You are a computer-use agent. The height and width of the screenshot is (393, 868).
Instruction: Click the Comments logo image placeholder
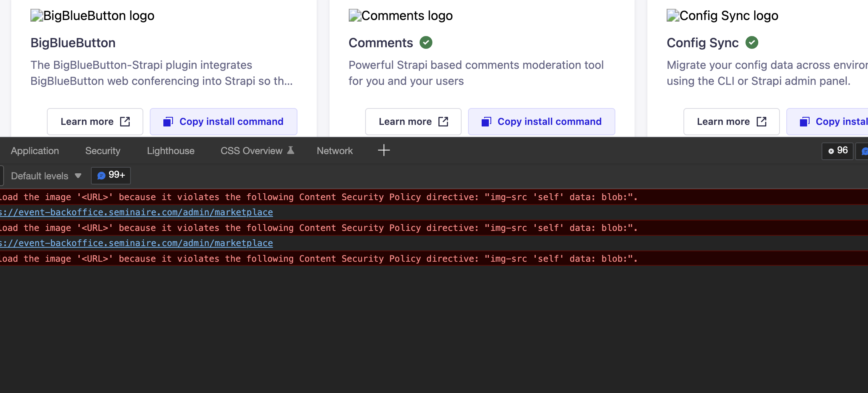(401, 16)
